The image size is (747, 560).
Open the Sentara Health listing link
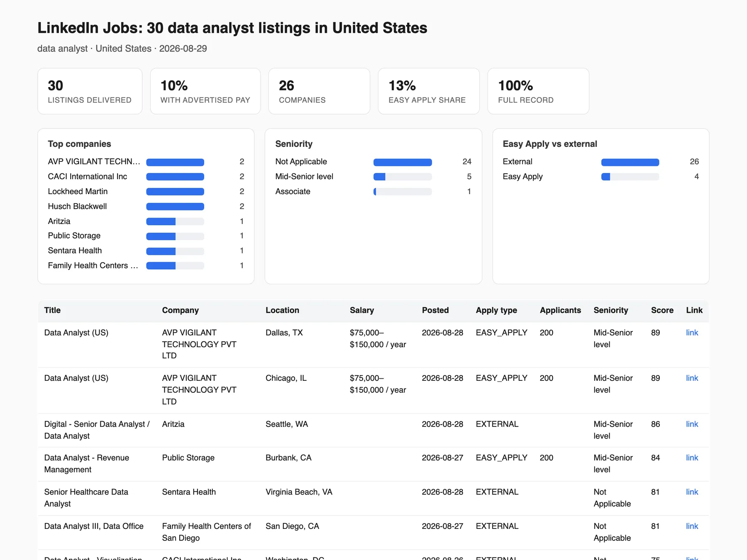click(x=692, y=492)
